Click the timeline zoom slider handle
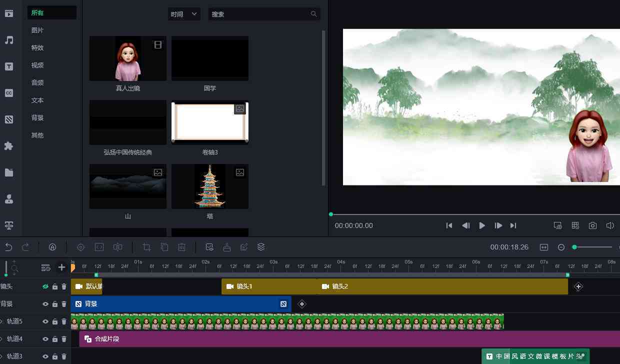The width and height of the screenshot is (620, 364). [x=574, y=247]
